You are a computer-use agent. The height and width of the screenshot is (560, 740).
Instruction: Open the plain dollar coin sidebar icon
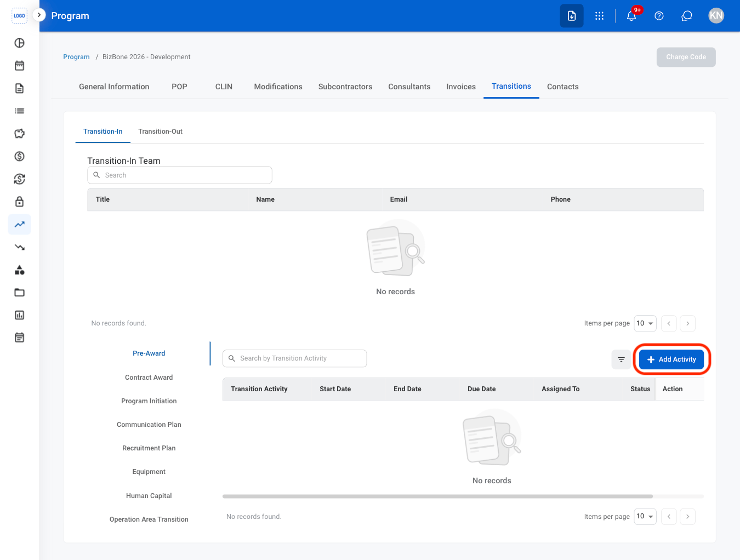click(19, 156)
